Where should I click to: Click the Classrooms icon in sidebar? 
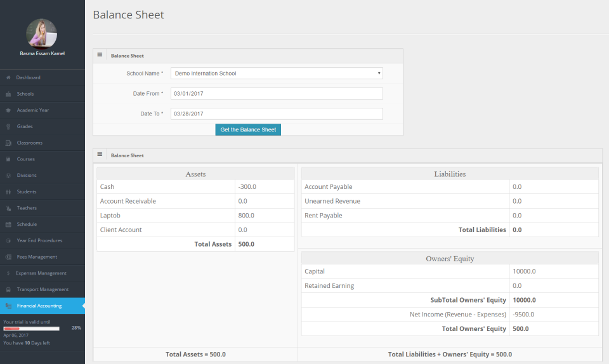8,143
